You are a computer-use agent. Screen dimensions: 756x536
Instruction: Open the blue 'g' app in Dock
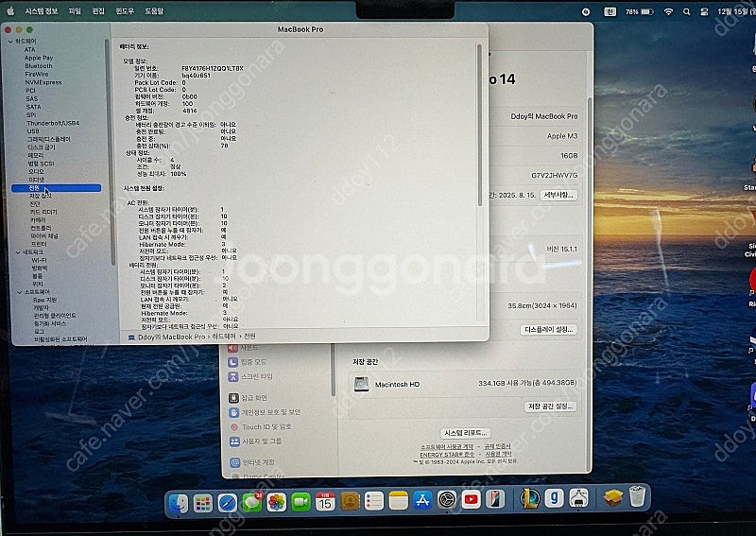554,498
